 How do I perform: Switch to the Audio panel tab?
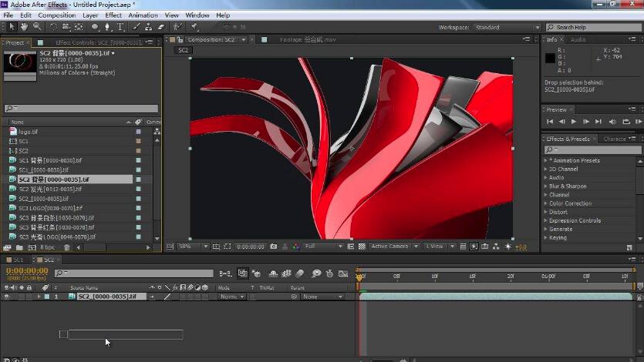click(578, 39)
